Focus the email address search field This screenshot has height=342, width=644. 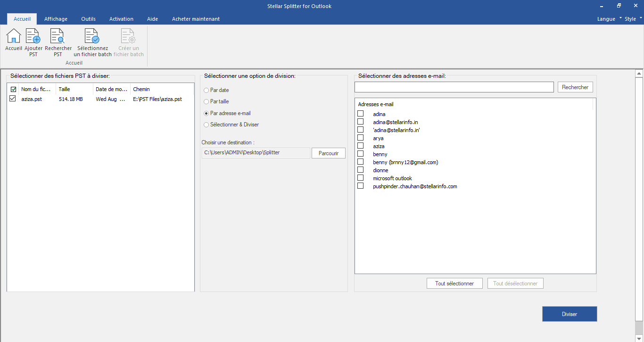454,87
